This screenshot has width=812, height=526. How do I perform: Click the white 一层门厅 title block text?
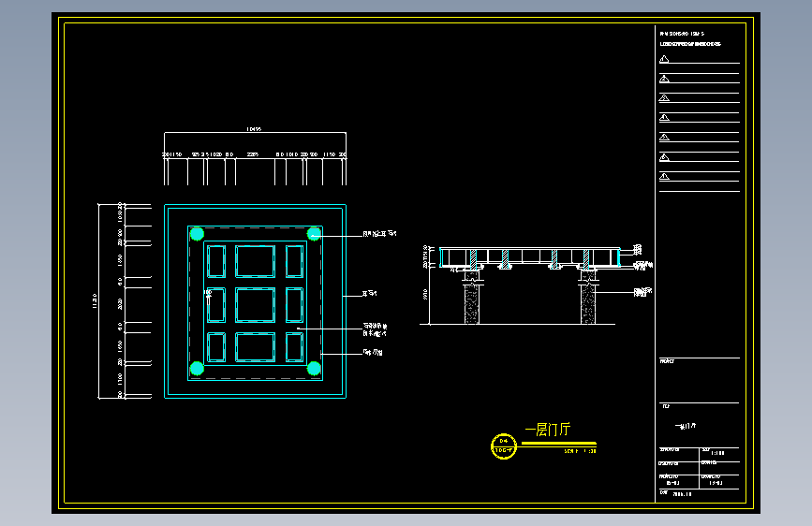686,426
